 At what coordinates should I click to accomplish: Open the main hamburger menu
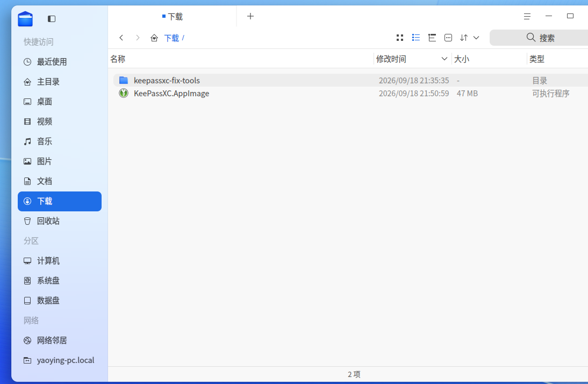(x=527, y=16)
